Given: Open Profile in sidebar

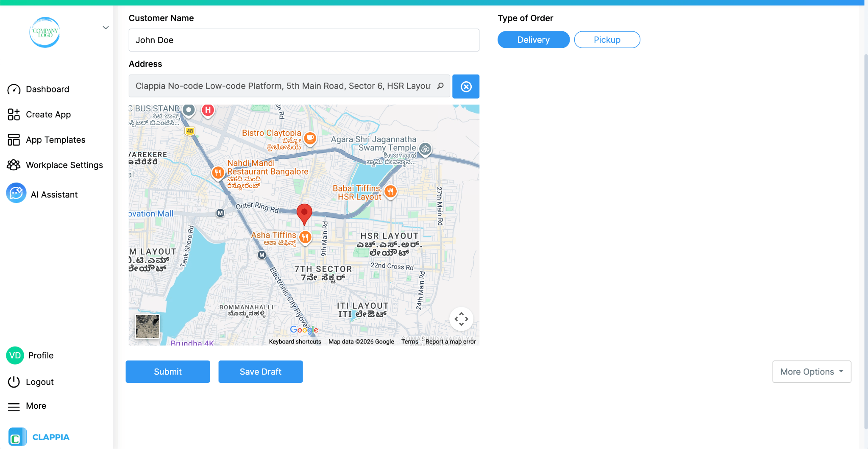Looking at the screenshot, I should click(41, 355).
